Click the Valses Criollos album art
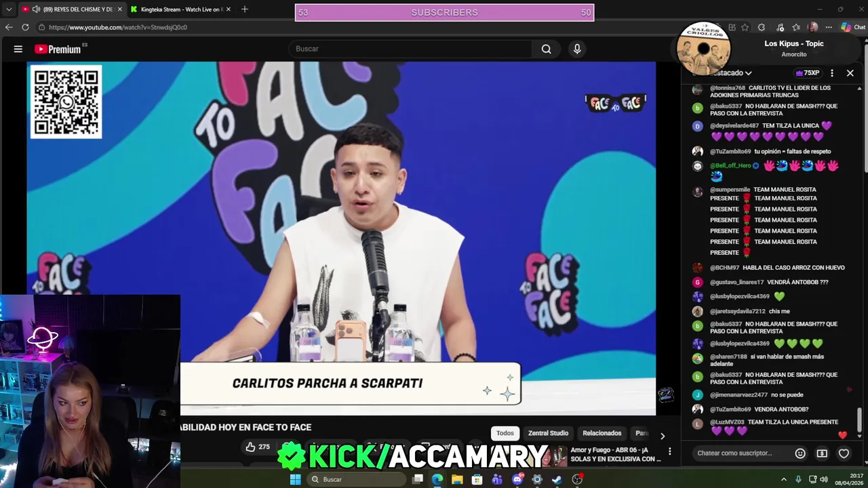This screenshot has width=868, height=488. [x=704, y=49]
